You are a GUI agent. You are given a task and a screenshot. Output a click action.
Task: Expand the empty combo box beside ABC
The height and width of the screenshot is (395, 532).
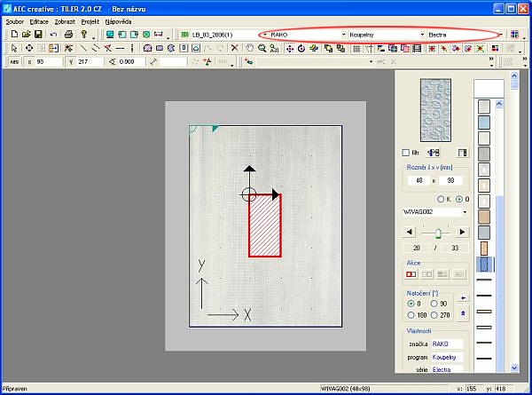coord(371,62)
